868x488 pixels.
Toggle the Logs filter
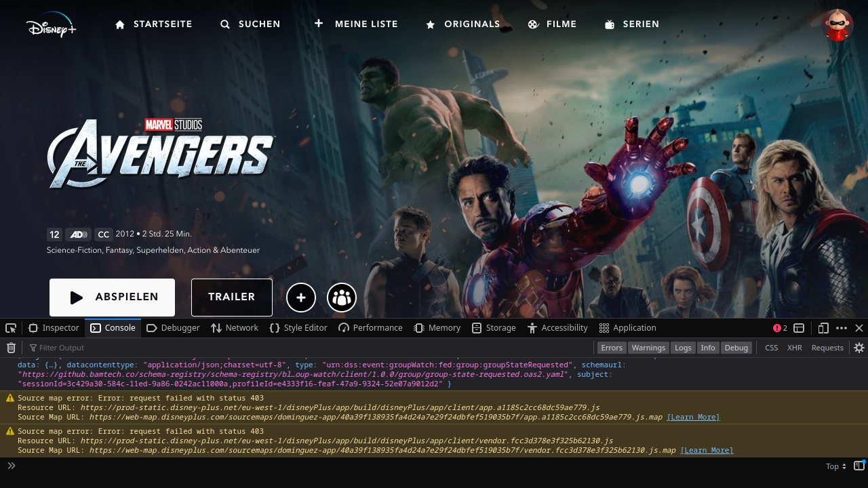tap(683, 348)
